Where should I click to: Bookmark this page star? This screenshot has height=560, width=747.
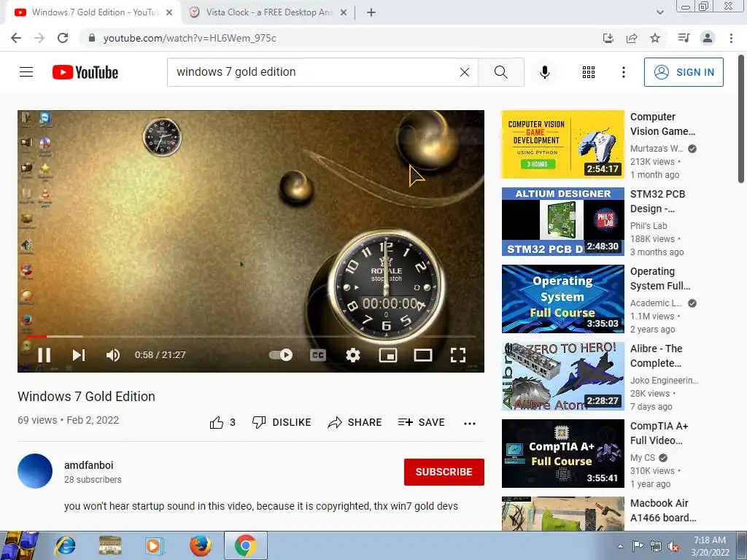655,38
